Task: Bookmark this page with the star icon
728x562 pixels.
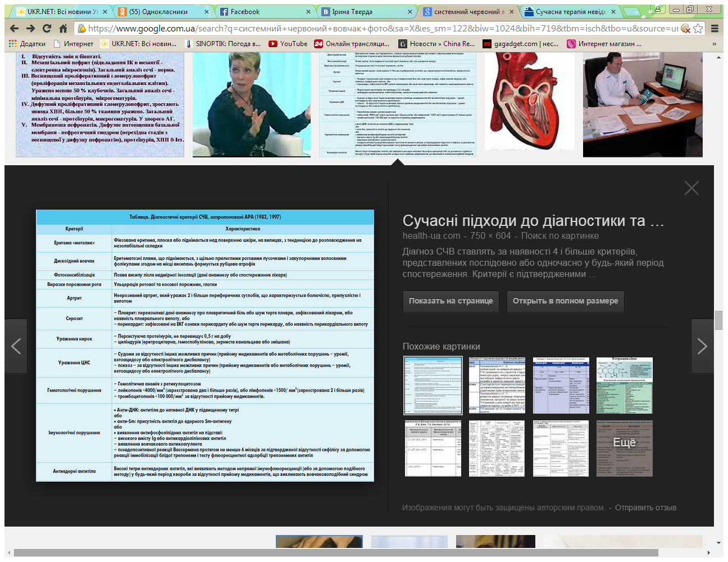Action: click(698, 28)
